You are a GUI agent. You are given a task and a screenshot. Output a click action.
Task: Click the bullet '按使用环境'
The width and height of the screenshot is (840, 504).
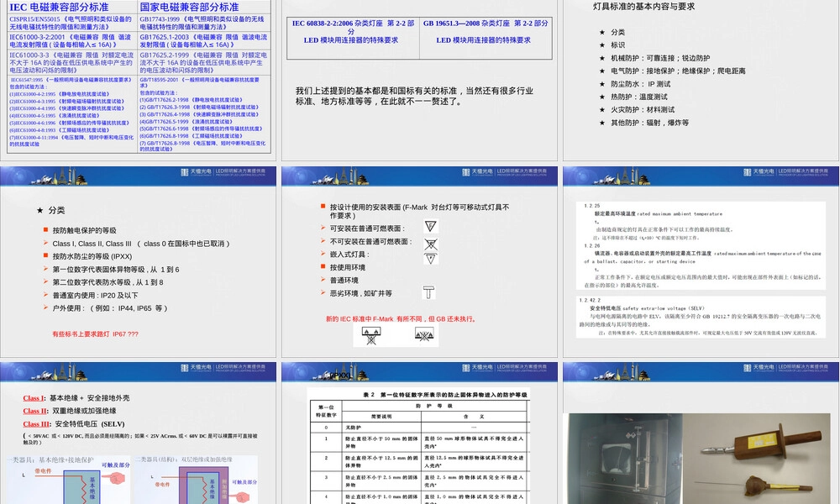pyautogui.click(x=348, y=267)
